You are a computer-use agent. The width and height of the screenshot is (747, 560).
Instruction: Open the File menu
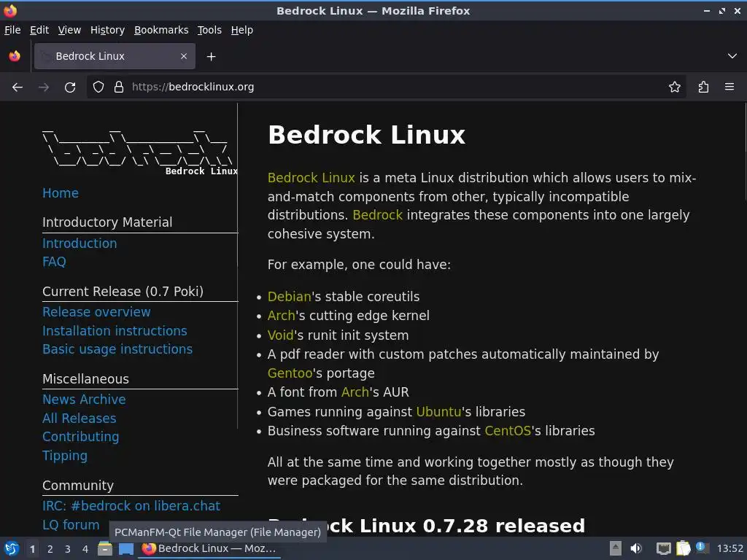(x=12, y=30)
